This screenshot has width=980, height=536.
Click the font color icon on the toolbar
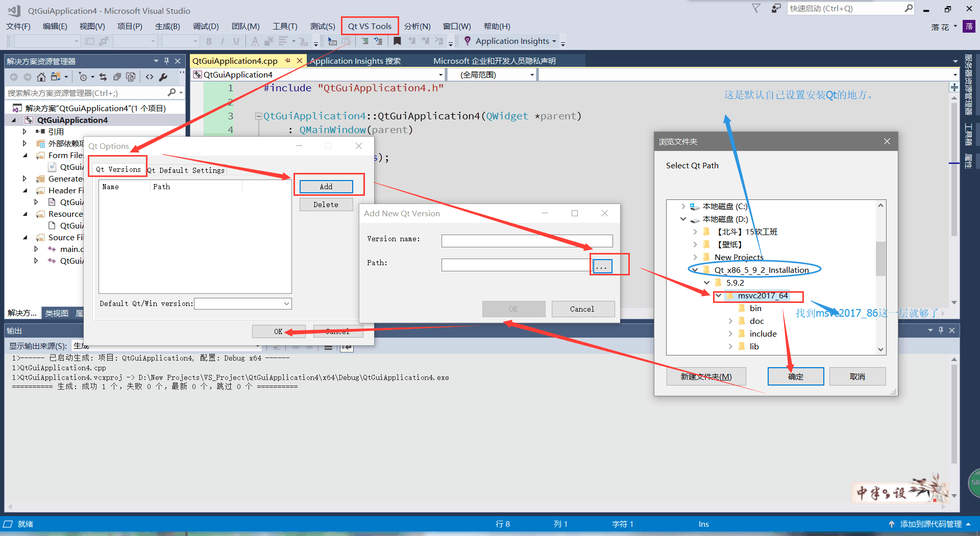click(255, 41)
